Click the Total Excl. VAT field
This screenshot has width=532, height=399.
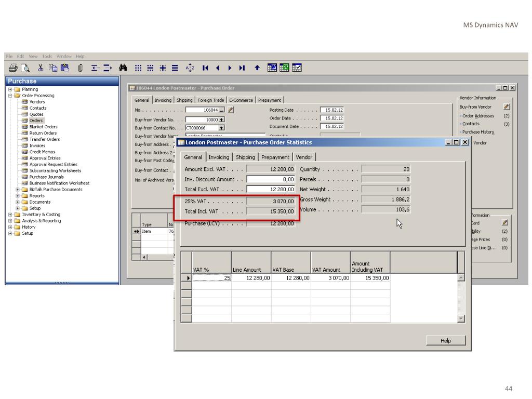coord(271,189)
